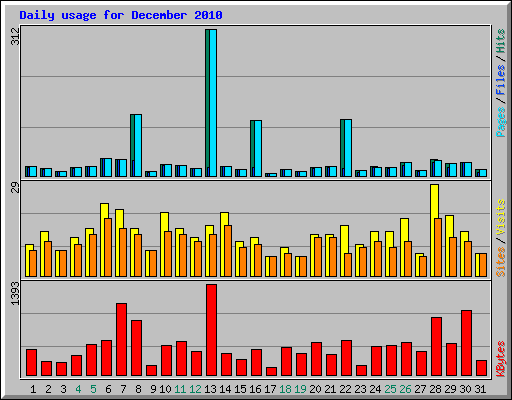Click the day '9' axis label
The height and width of the screenshot is (400, 512).
153,389
